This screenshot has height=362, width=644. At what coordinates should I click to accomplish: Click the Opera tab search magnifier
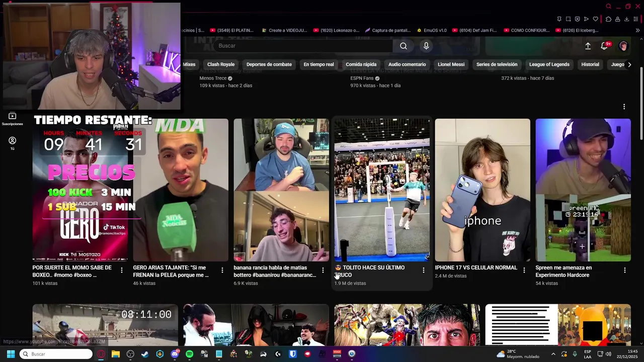point(608,7)
